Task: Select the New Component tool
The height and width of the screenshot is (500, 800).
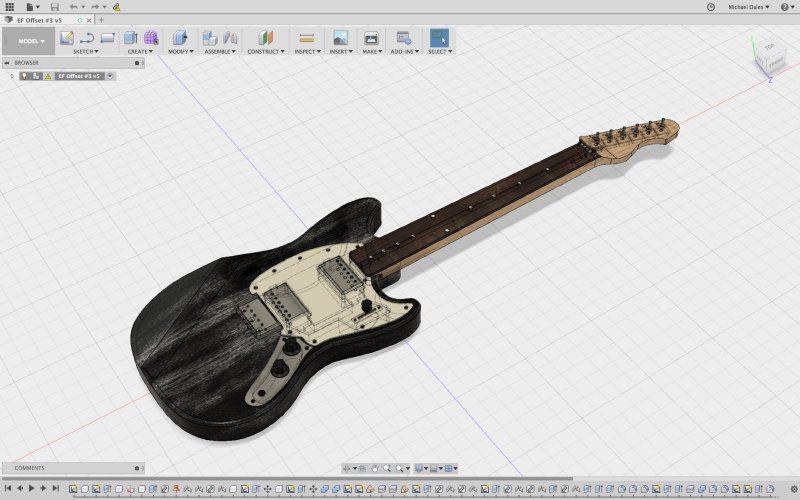Action: pos(210,38)
